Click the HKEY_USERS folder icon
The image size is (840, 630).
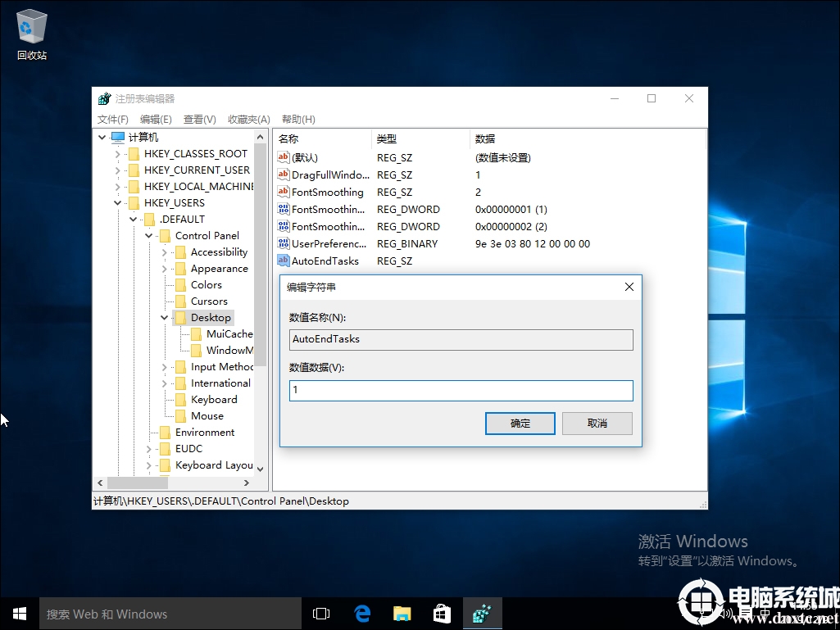pyautogui.click(x=134, y=203)
